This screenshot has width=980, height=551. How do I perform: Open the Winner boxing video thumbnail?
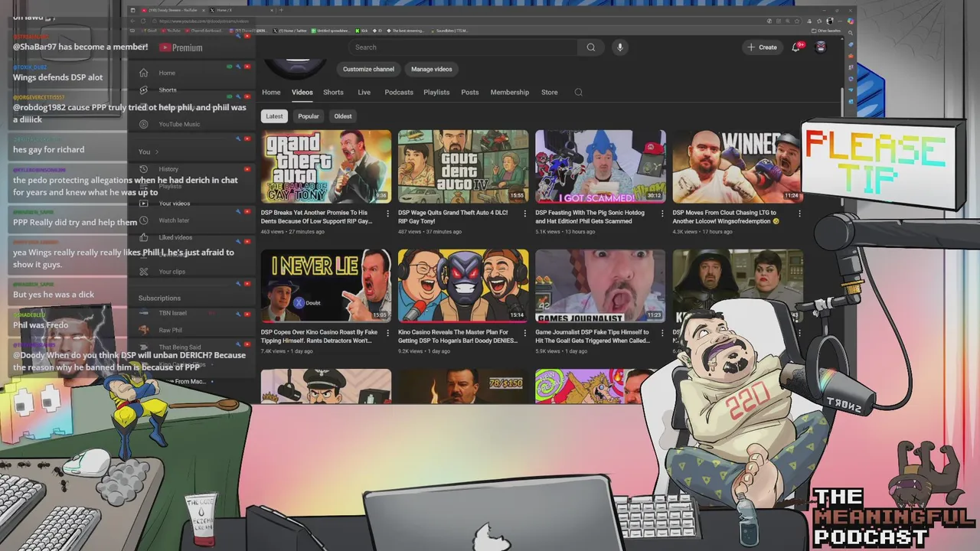tap(737, 166)
